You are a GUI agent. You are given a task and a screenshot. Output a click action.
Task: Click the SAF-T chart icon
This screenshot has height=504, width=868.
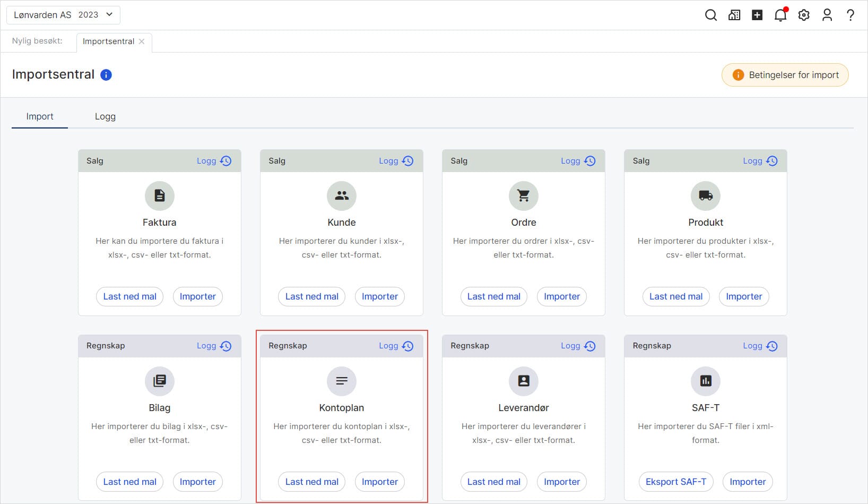coord(705,381)
